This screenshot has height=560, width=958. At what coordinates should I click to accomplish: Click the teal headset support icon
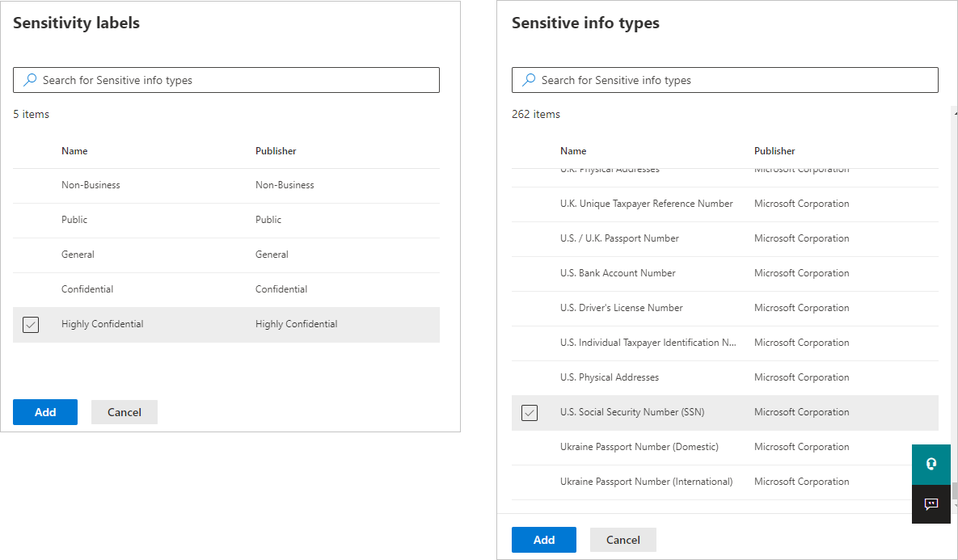tap(931, 464)
